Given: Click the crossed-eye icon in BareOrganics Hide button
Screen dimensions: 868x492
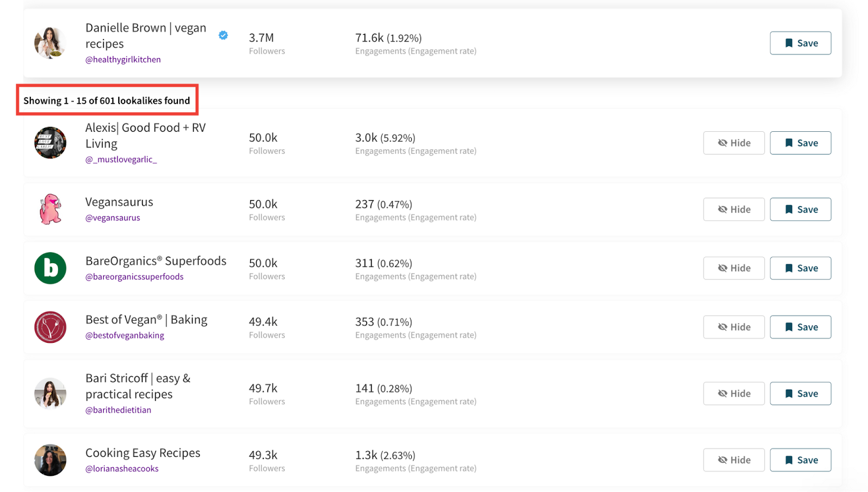Looking at the screenshot, I should tap(723, 268).
